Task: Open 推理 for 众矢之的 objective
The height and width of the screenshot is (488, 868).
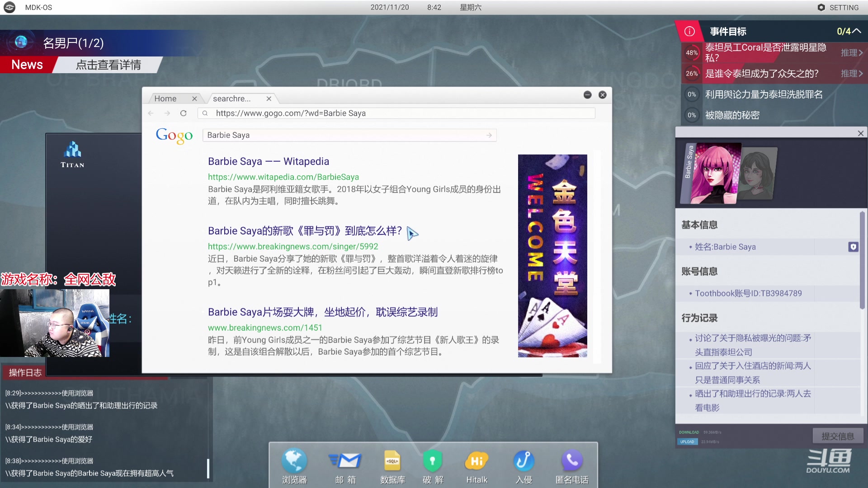Action: pos(852,73)
